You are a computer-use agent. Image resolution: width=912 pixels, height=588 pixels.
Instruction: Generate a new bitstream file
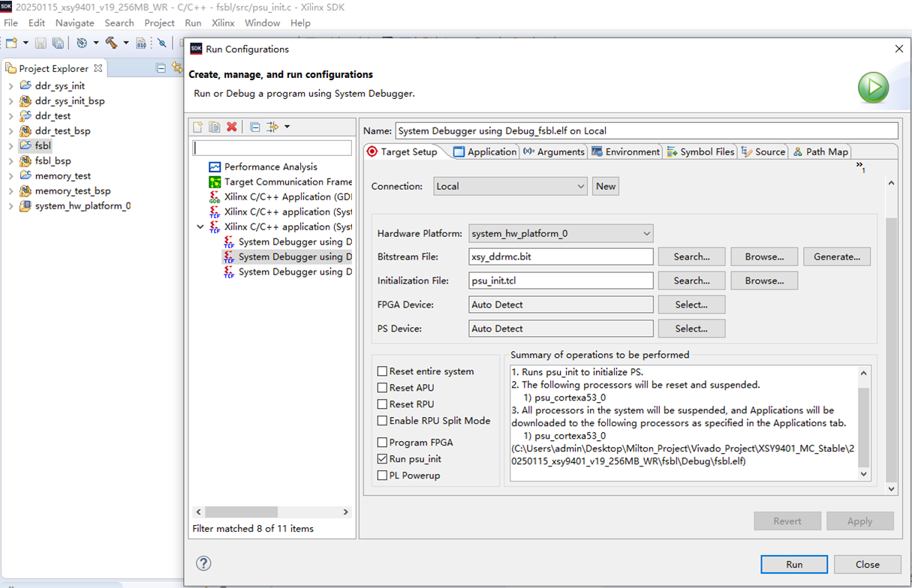(x=836, y=256)
